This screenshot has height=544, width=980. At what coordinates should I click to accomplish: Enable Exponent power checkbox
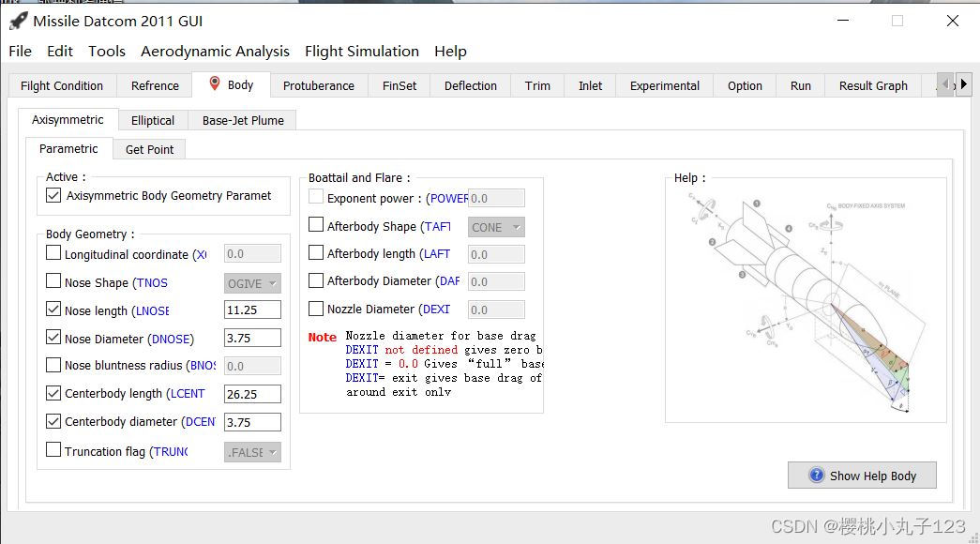pyautogui.click(x=316, y=196)
